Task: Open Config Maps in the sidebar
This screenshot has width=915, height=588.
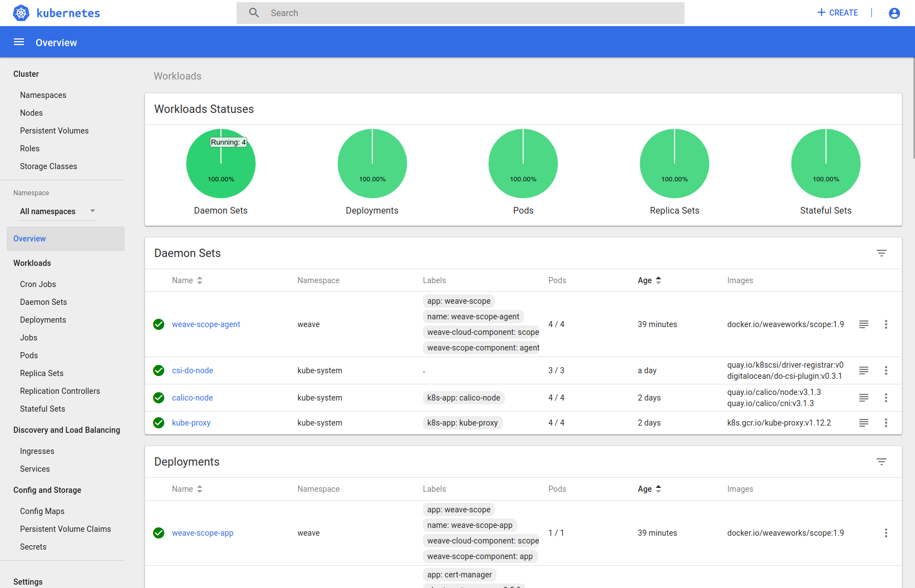Action: pos(42,511)
